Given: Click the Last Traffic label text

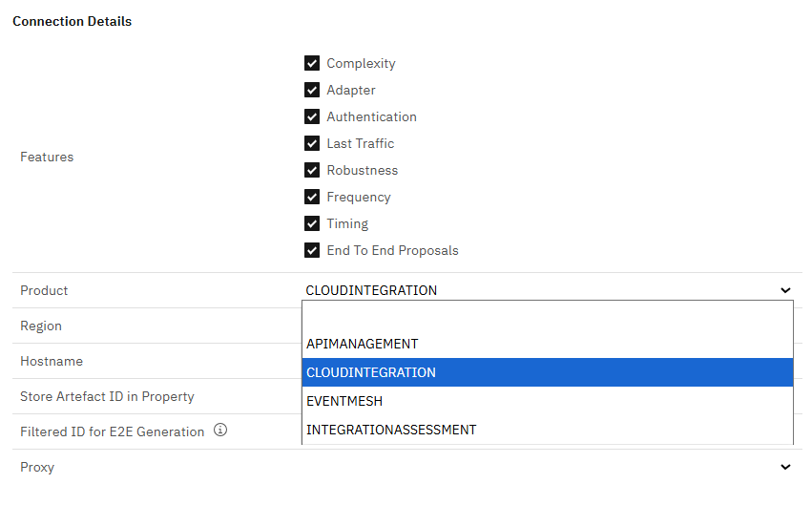Looking at the screenshot, I should (x=360, y=144).
